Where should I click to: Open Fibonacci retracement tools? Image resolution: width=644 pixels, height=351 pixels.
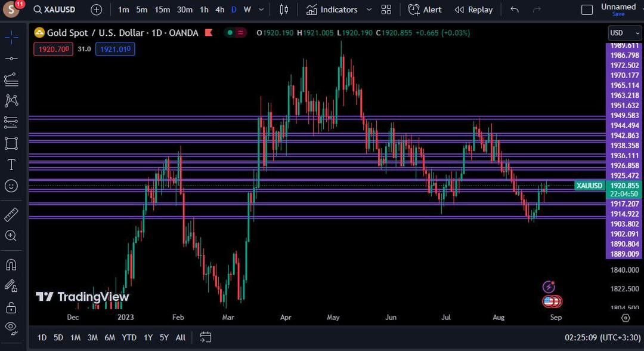11,79
